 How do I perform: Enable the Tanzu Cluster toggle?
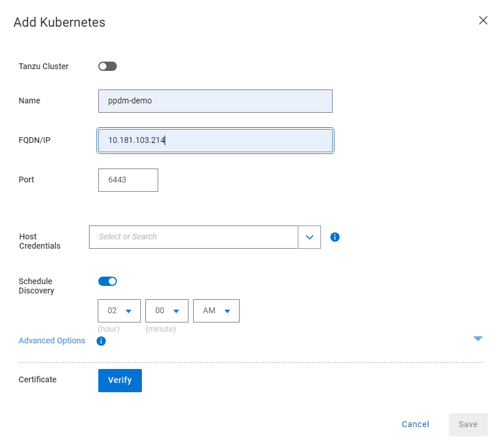point(108,66)
